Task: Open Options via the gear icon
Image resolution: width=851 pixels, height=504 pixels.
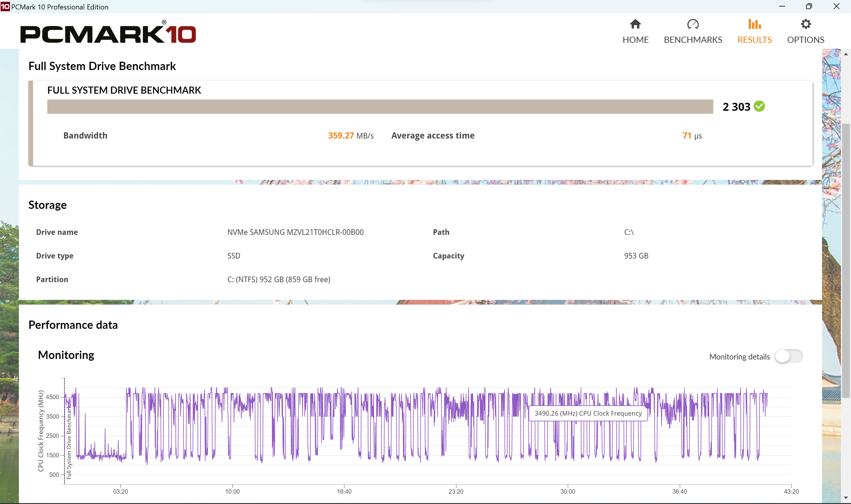Action: pyautogui.click(x=805, y=24)
